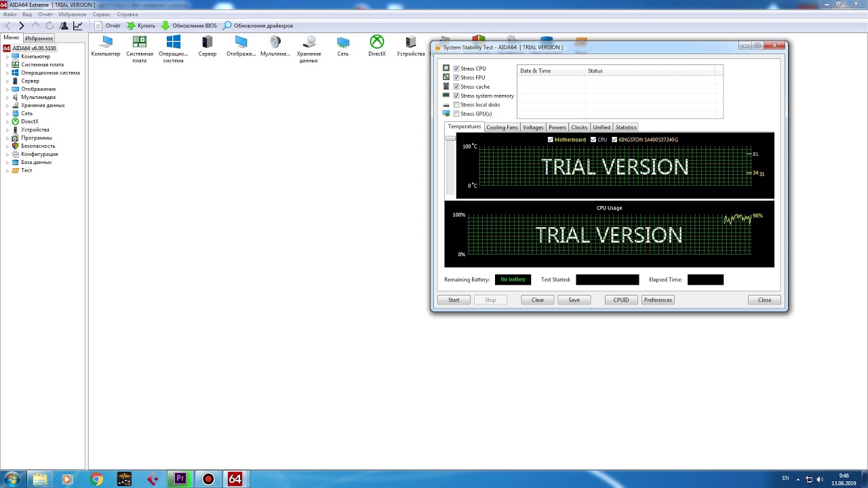Open the media player taskbar icon
This screenshot has width=868, height=488.
click(x=66, y=479)
